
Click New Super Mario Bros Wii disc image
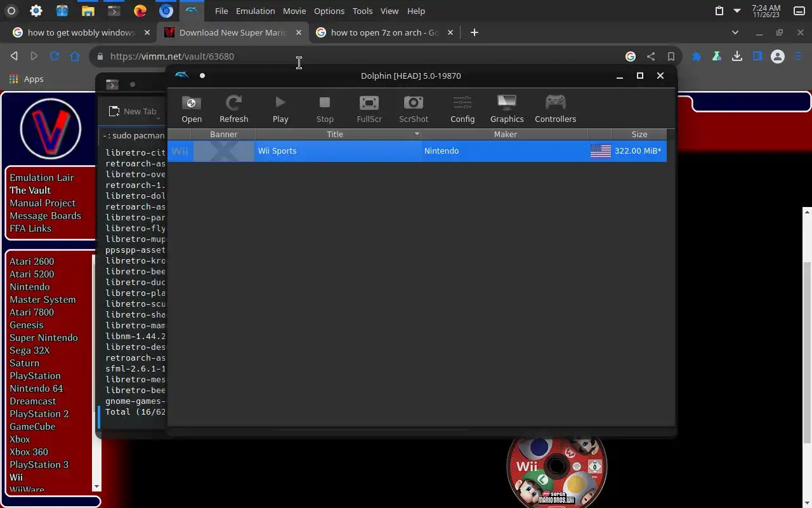(557, 470)
